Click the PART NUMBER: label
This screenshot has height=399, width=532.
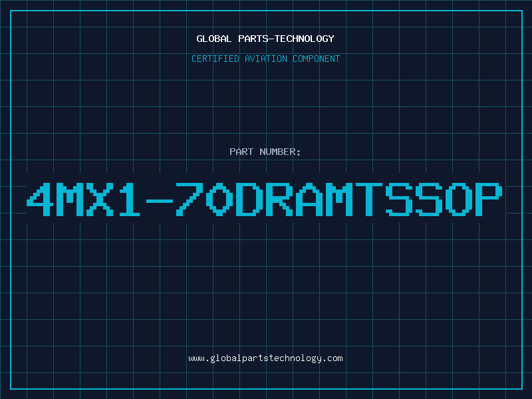point(265,152)
